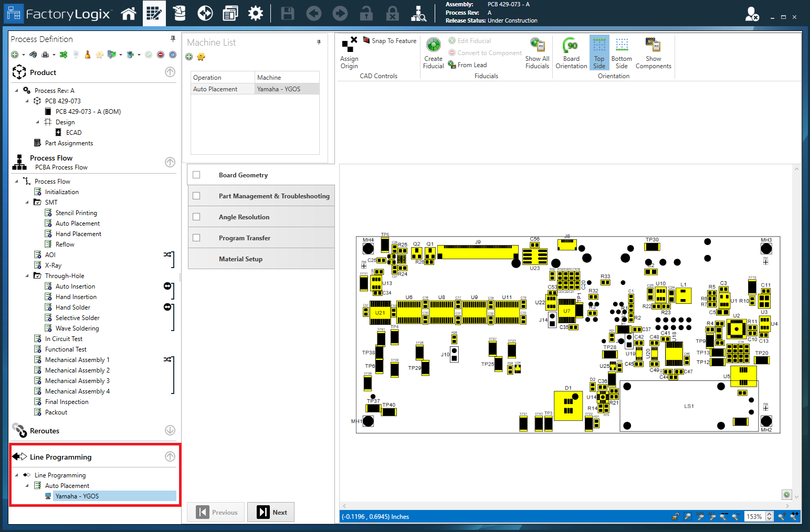Click the Next button
The width and height of the screenshot is (810, 532).
271,512
